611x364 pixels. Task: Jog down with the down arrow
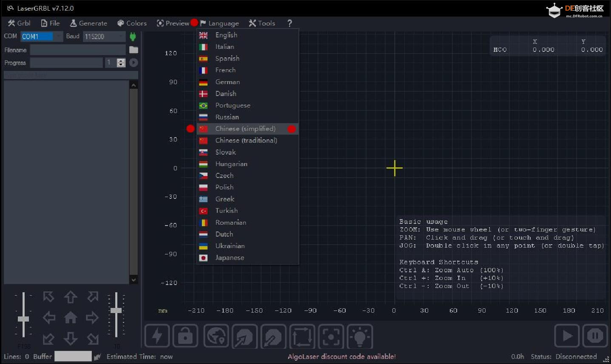(x=71, y=339)
